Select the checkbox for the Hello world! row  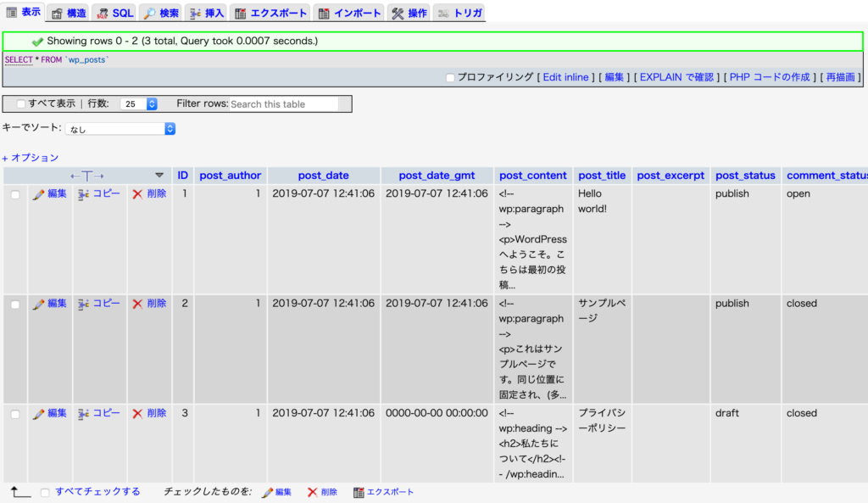click(x=15, y=195)
